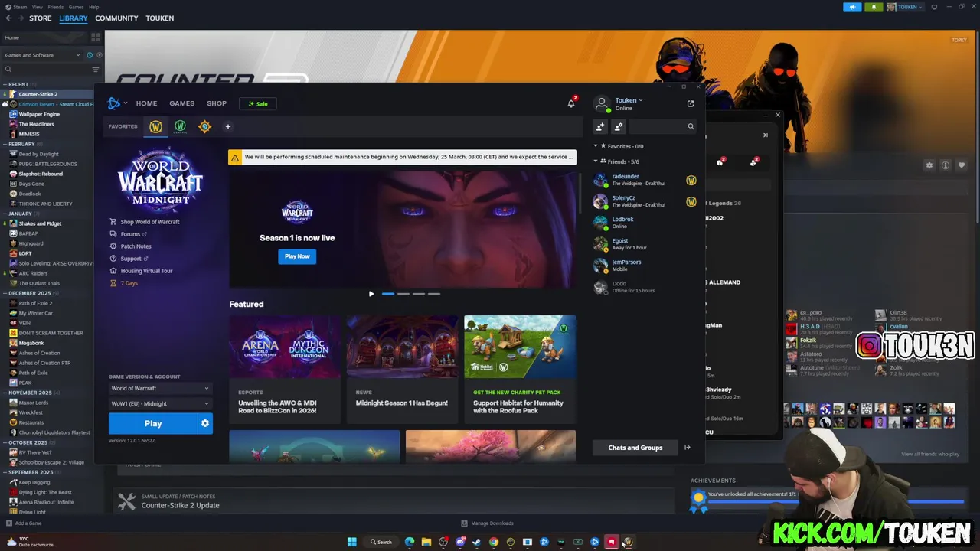
Task: Open friend radeunder in friends list
Action: 645,180
